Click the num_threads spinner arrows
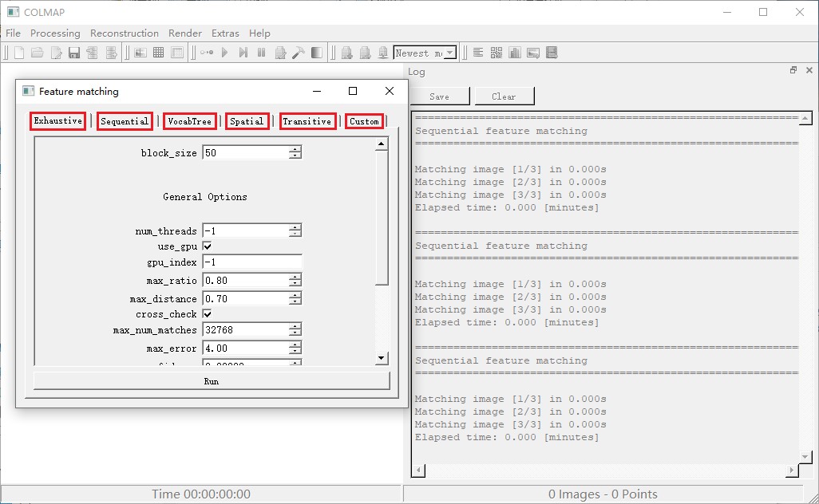This screenshot has width=819, height=504. (295, 230)
